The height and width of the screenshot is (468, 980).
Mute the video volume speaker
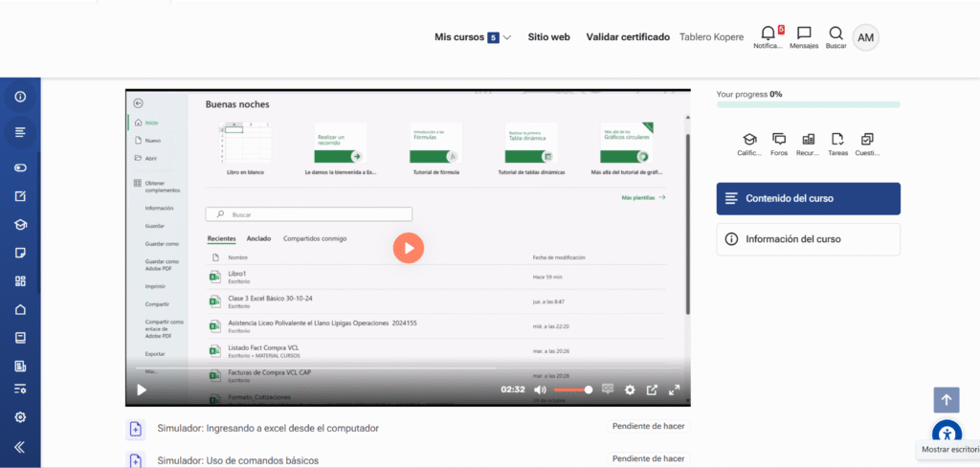(540, 390)
